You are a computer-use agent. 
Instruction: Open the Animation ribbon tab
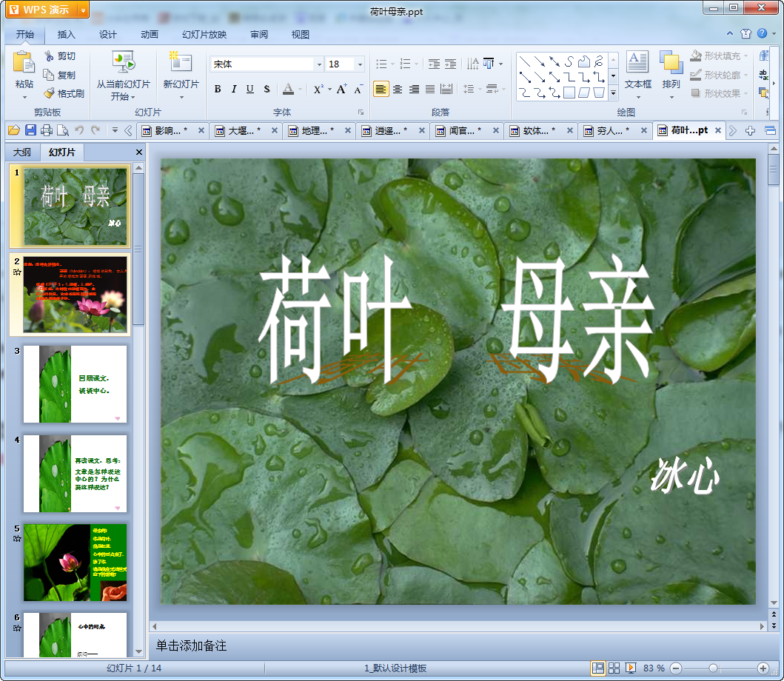149,35
